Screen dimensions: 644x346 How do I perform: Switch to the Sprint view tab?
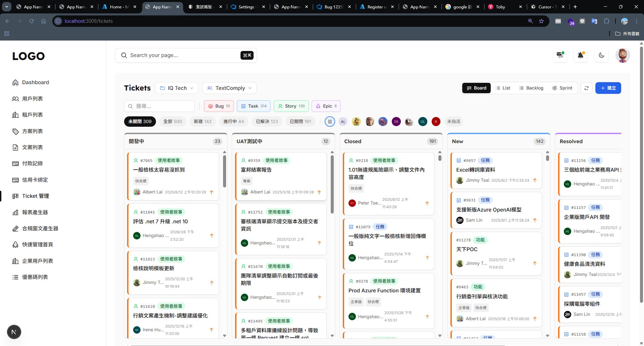point(563,88)
